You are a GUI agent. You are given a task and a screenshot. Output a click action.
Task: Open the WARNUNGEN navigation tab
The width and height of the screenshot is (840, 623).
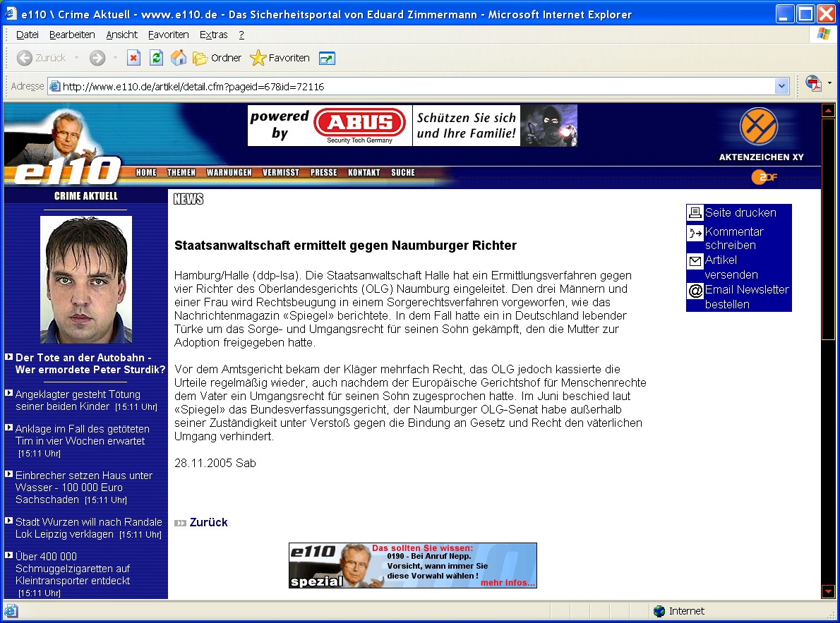tap(229, 173)
